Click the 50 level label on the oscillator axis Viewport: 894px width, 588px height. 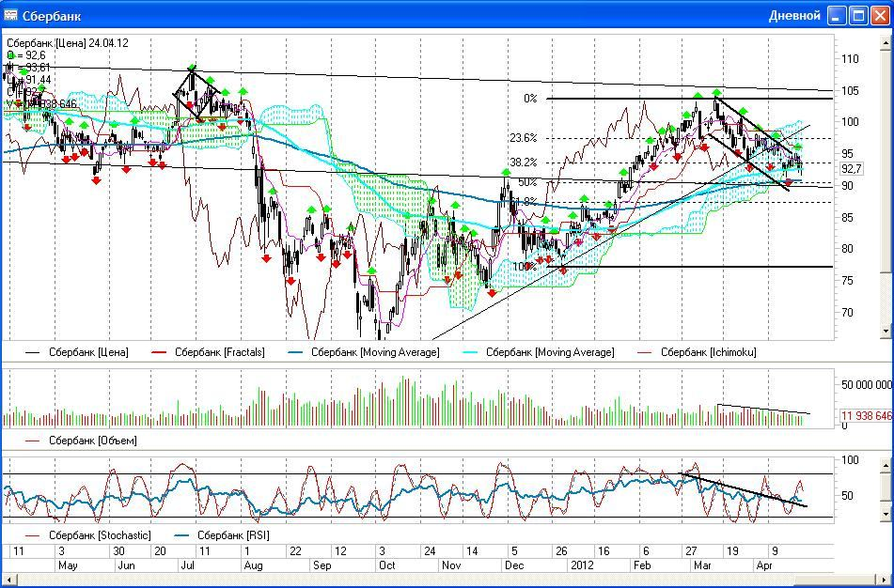click(x=848, y=496)
